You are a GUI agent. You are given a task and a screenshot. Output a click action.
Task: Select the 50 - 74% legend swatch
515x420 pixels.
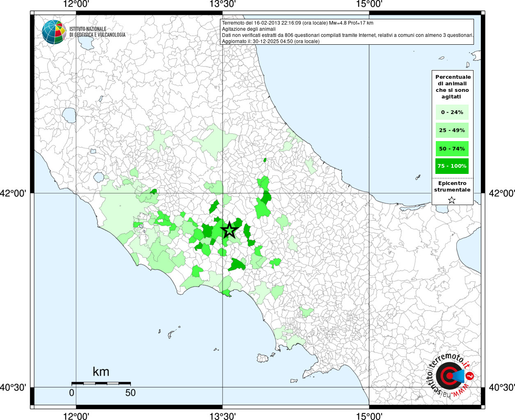(452, 148)
